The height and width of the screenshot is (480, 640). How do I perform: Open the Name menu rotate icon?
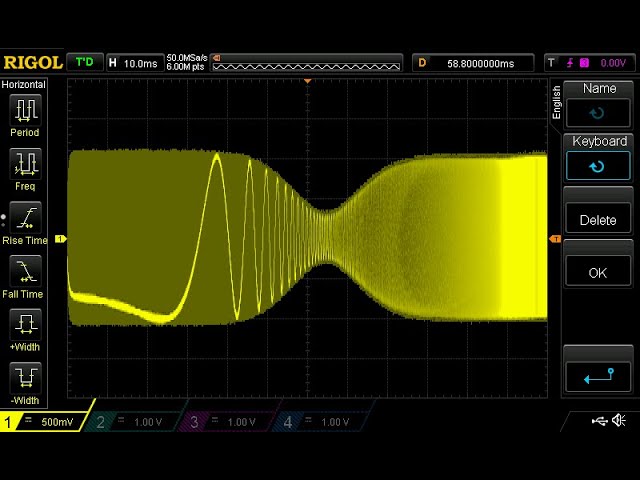coord(598,113)
